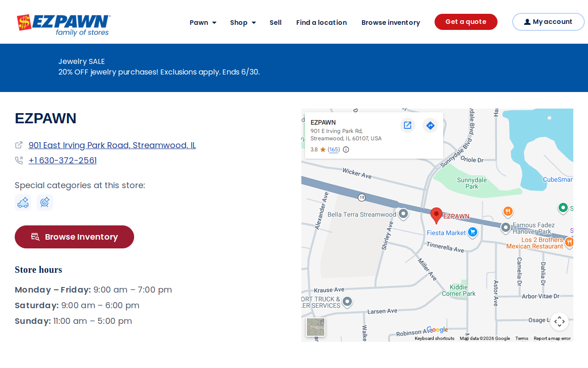Image resolution: width=588 pixels, height=368 pixels.
Task: Click the Google logo on the map
Action: click(437, 329)
